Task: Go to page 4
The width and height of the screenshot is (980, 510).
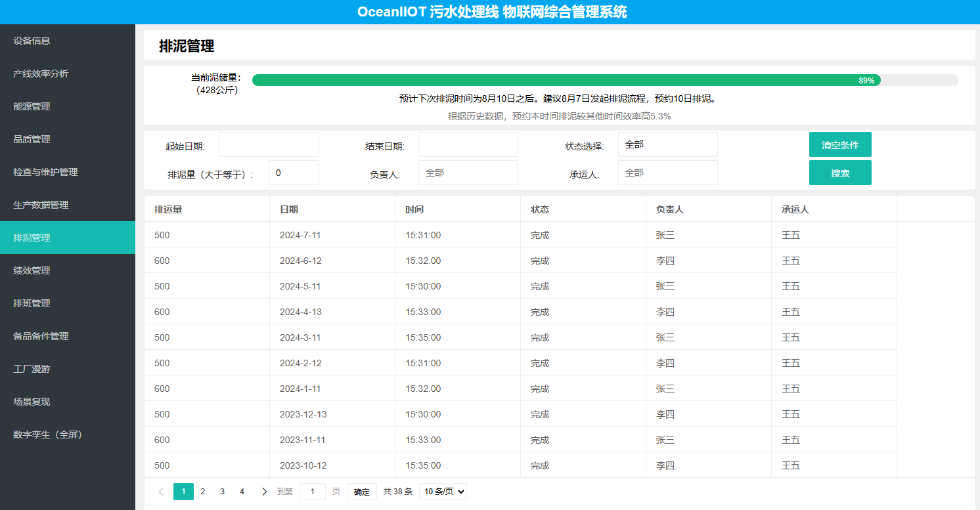Action: click(x=242, y=492)
